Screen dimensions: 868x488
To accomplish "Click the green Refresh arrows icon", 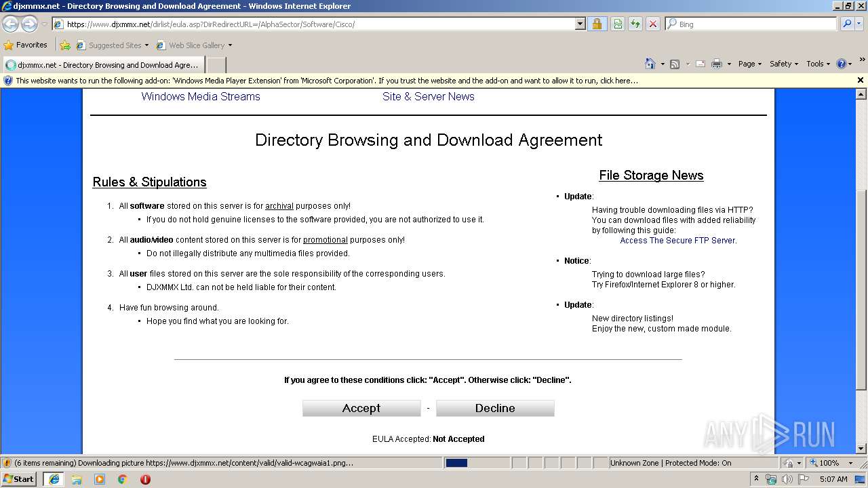I will [635, 24].
